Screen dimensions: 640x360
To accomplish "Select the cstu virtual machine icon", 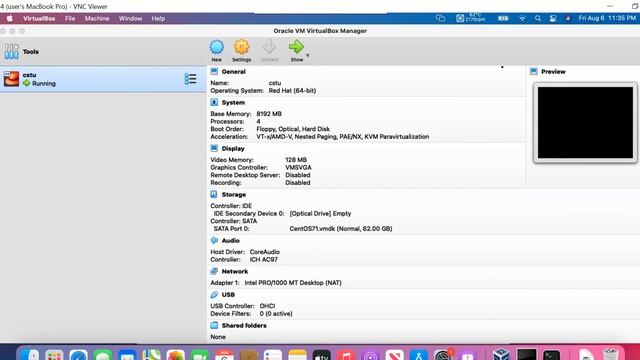I will 11,79.
